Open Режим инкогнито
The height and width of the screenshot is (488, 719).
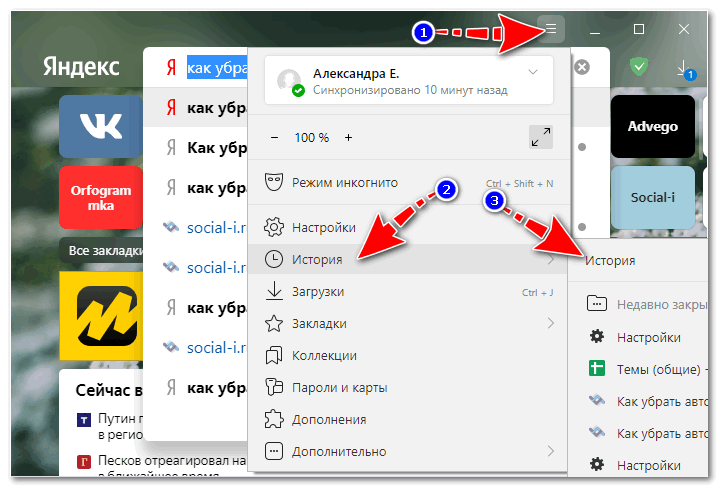click(x=409, y=183)
